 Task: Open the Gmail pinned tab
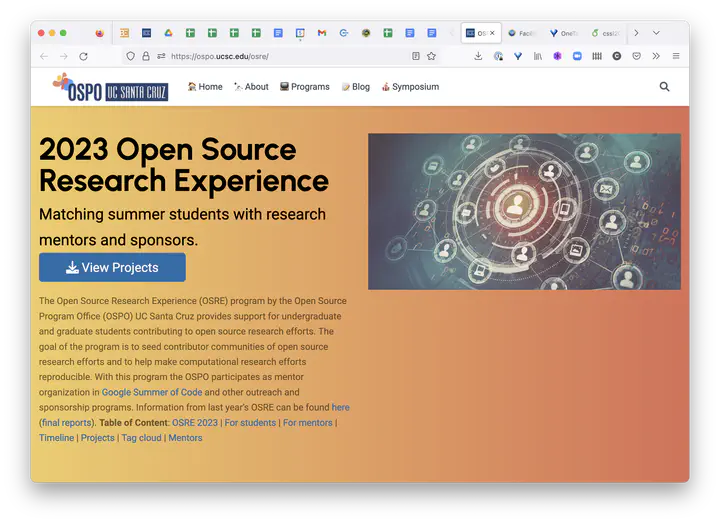322,33
